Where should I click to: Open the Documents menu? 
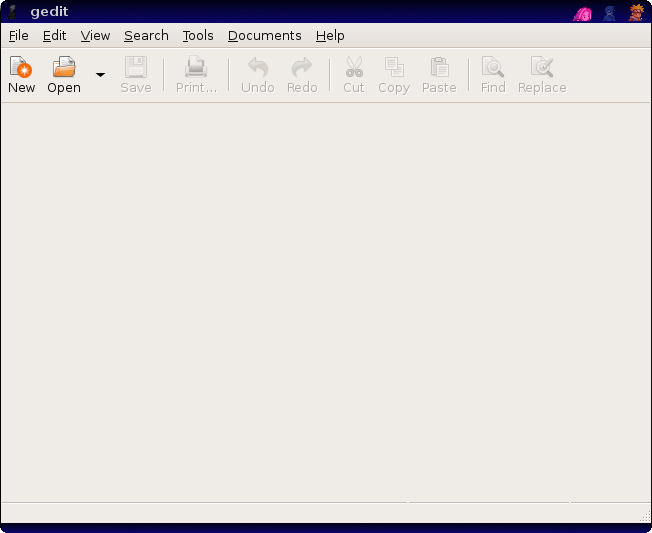[264, 36]
